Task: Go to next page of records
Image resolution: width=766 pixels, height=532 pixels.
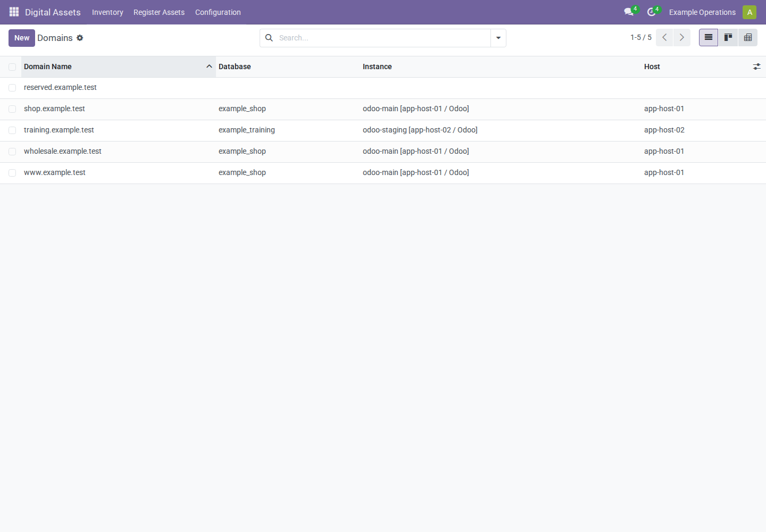Action: tap(682, 38)
